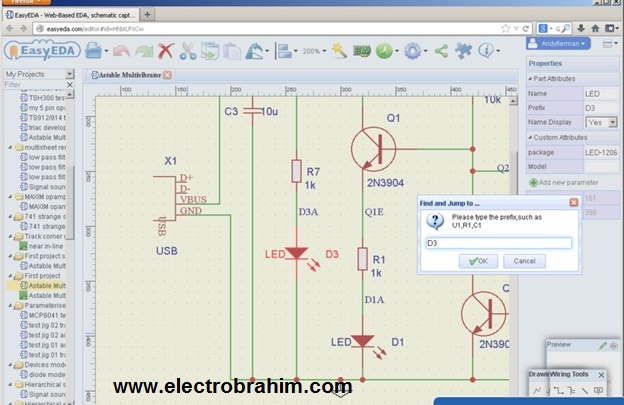Click the green simulation run icon
Image resolution: width=624 pixels, height=405 pixels.
[x=384, y=51]
